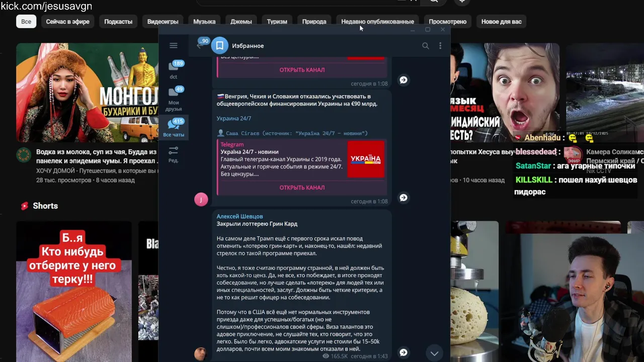Viewport: 644px width, 362px height.
Task: Select the Джемы chip
Action: (241, 22)
